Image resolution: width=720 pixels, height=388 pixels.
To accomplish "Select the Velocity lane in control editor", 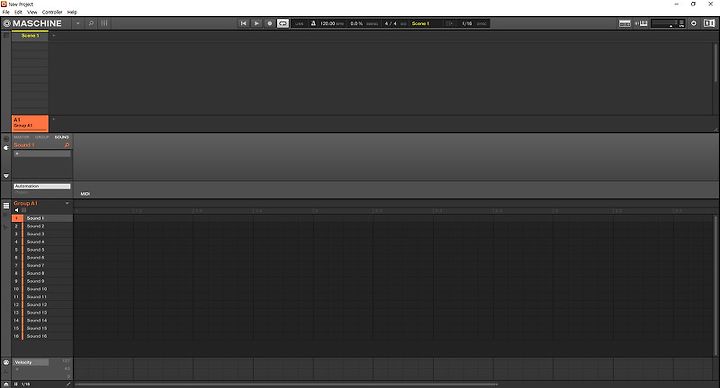I will pyautogui.click(x=30, y=362).
